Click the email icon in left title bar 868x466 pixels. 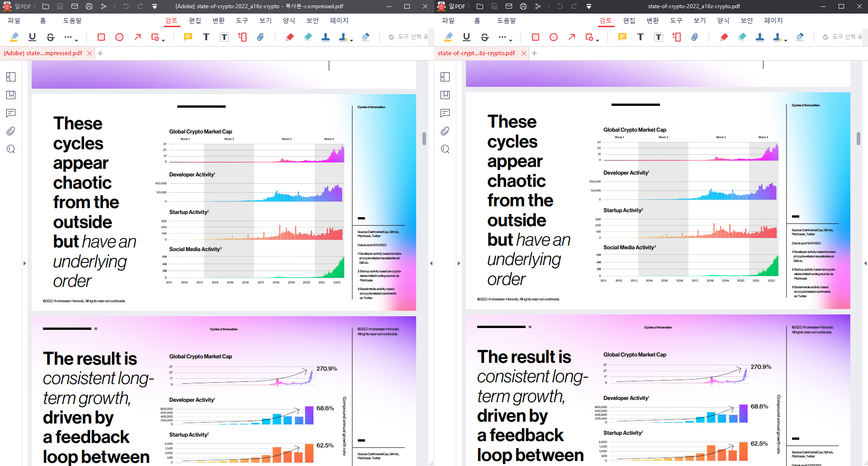tap(75, 6)
